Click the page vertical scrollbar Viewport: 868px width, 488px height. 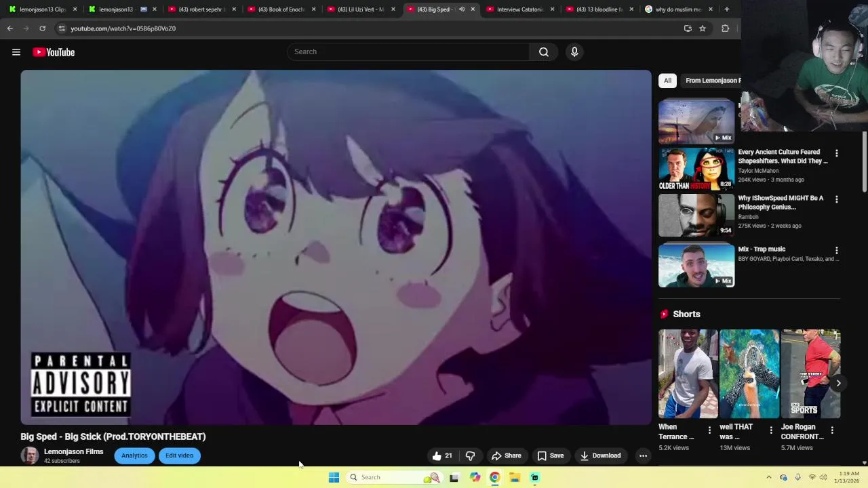tap(864, 161)
